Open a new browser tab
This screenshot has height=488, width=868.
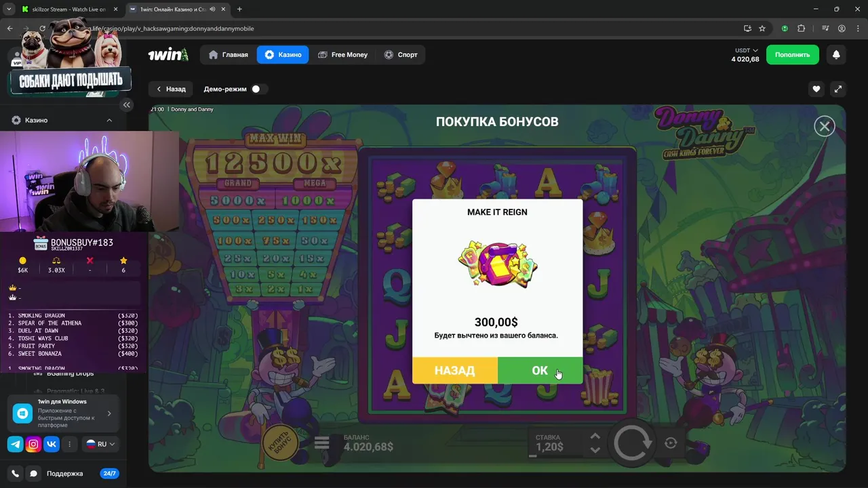[x=239, y=9]
